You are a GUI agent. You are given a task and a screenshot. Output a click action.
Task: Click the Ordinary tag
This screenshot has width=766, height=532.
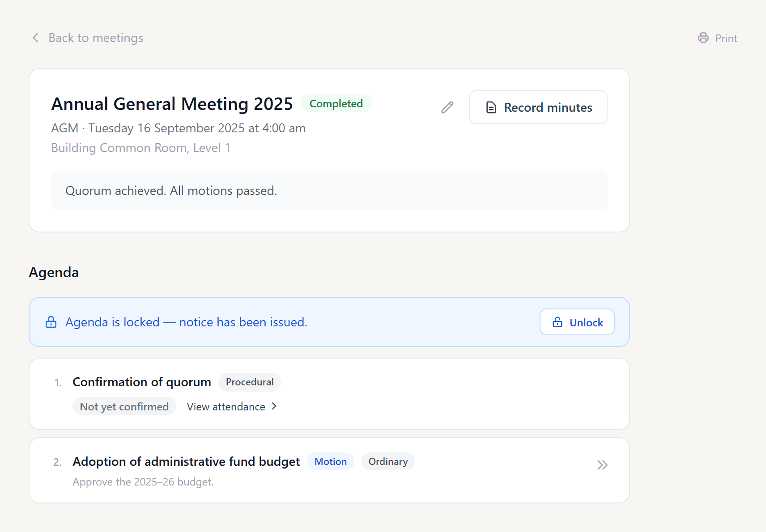[388, 461]
